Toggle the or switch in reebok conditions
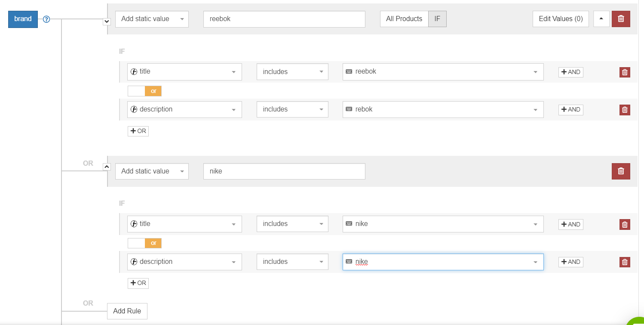Viewport: 644px width, 325px height. point(144,91)
